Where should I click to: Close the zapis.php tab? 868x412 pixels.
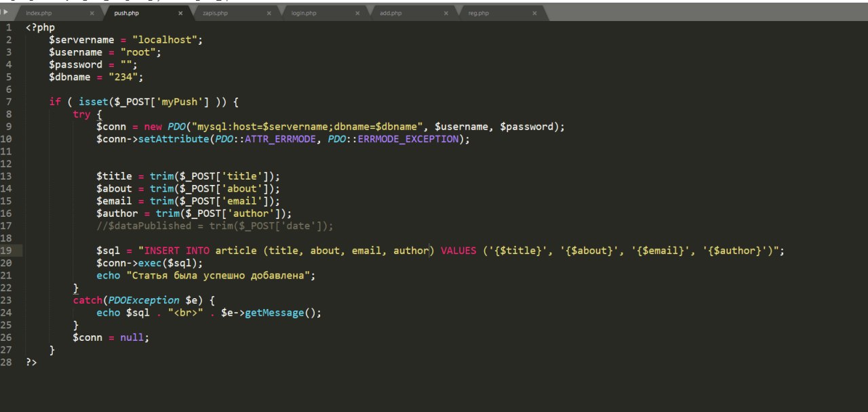click(x=269, y=14)
